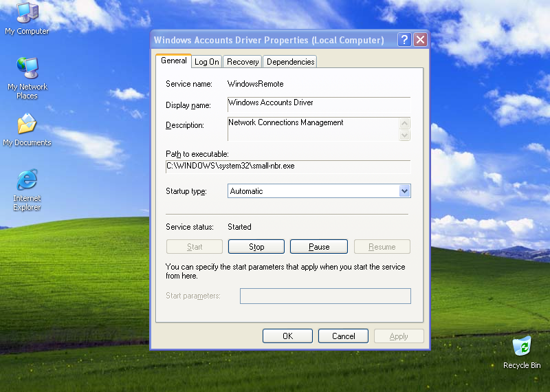Click the disabled Start button

195,247
